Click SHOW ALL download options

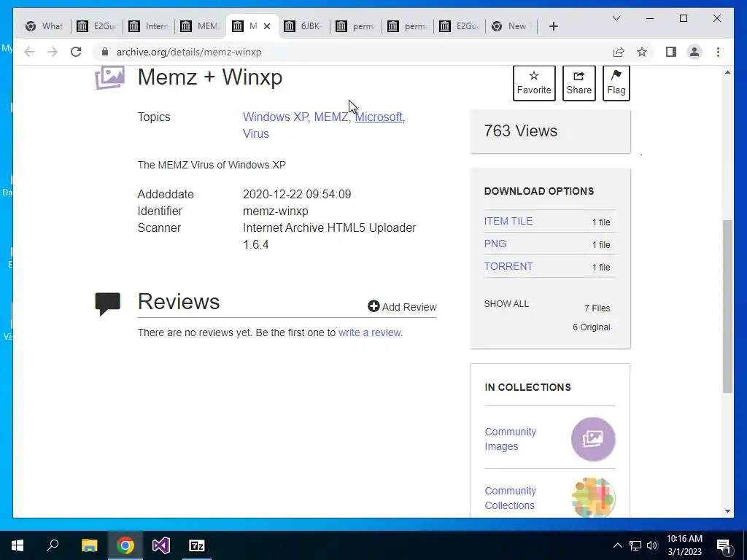(x=506, y=304)
